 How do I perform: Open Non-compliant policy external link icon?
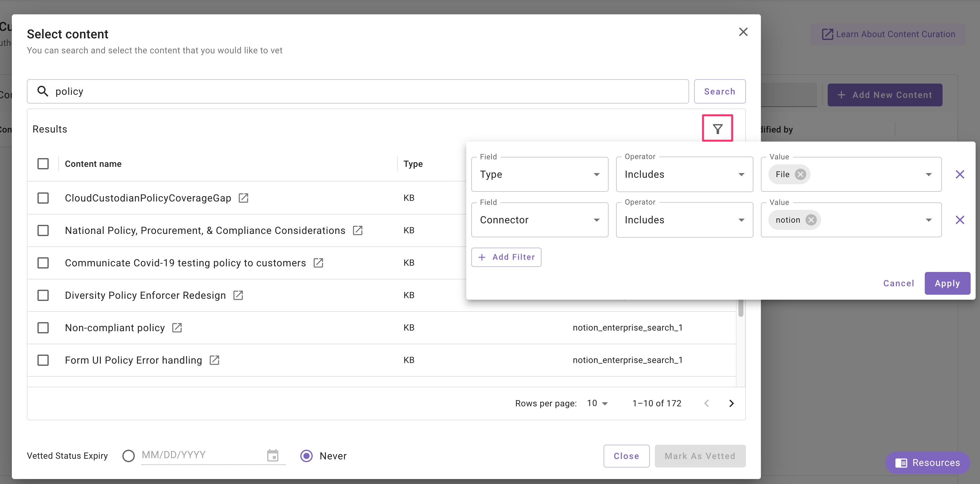pos(177,328)
